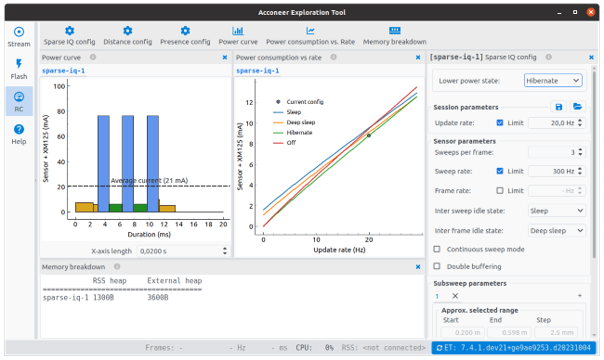The height and width of the screenshot is (360, 604).
Task: Click info icon beside Power consumption vs rate title
Action: [x=334, y=57]
